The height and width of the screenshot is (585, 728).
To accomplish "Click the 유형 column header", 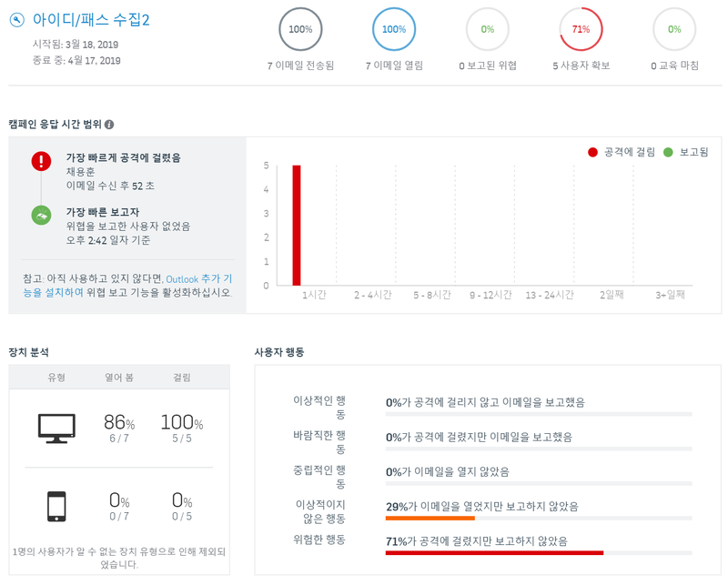I will pyautogui.click(x=56, y=378).
